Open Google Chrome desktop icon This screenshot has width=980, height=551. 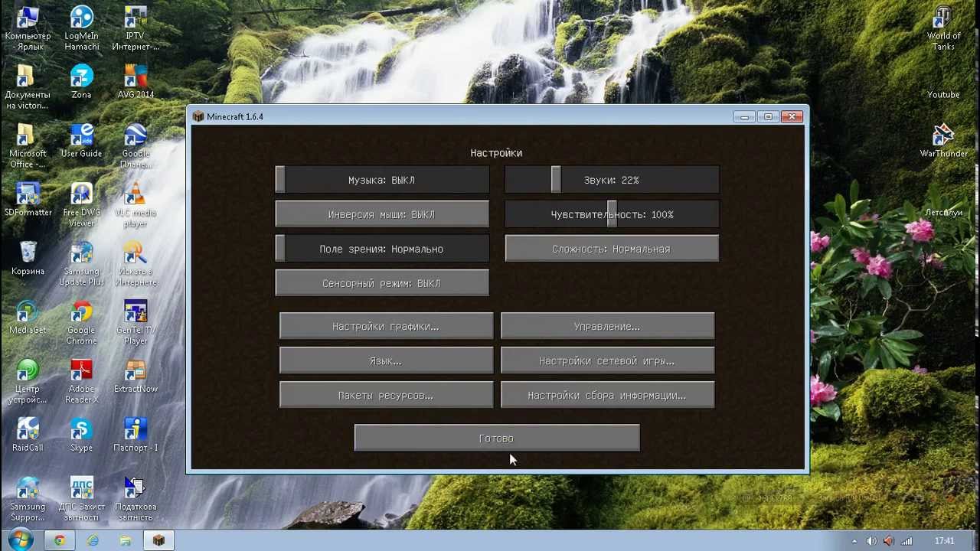81,323
